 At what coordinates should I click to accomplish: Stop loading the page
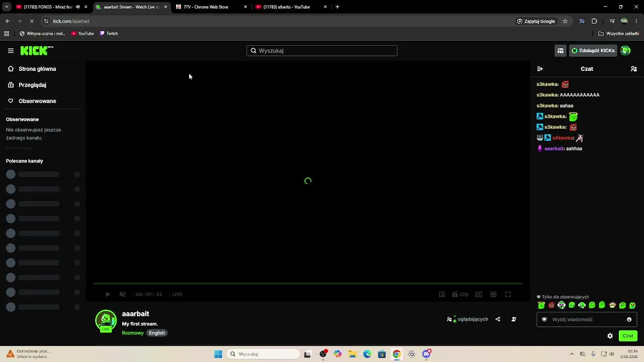(x=32, y=21)
